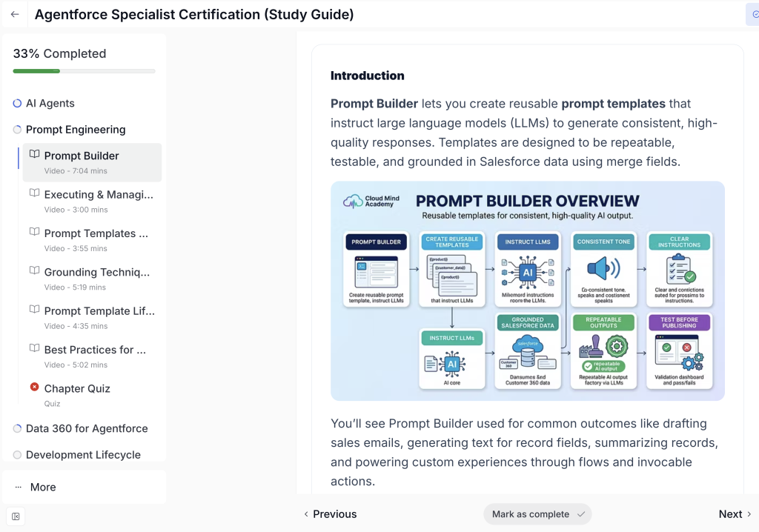Click the 'CLEAR INSTRUCTIONS' card in infographic
This screenshot has width=759, height=532.
[x=679, y=269]
